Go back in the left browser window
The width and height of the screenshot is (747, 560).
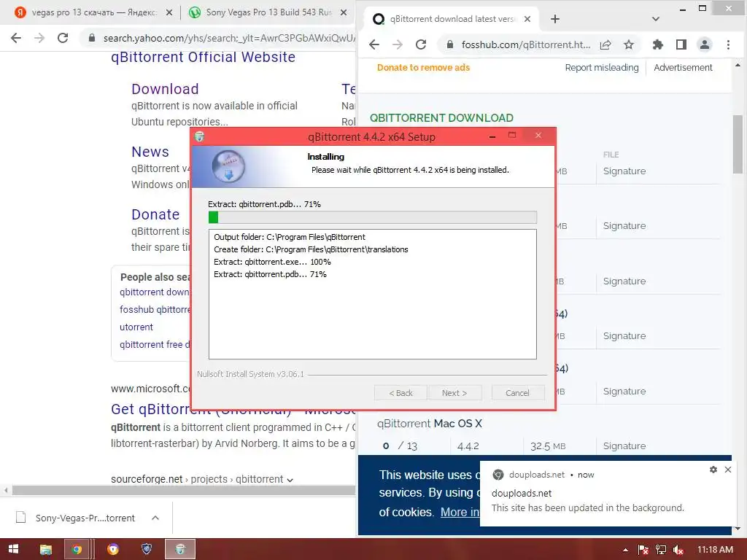16,38
